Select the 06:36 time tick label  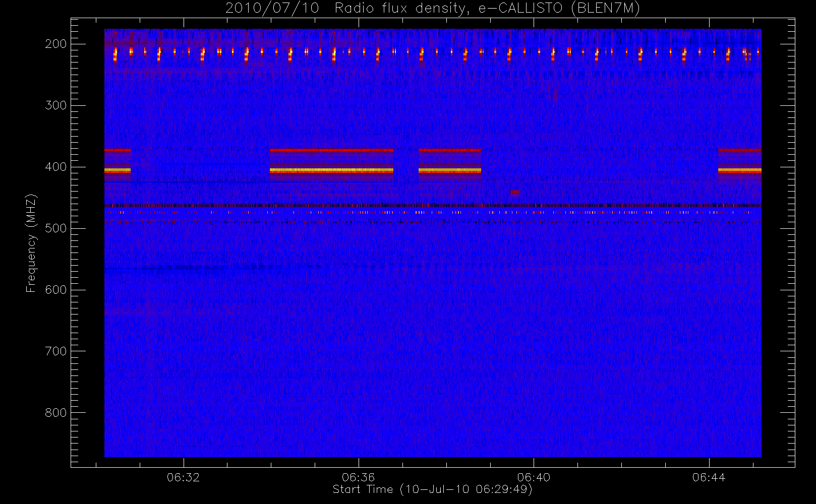point(358,477)
